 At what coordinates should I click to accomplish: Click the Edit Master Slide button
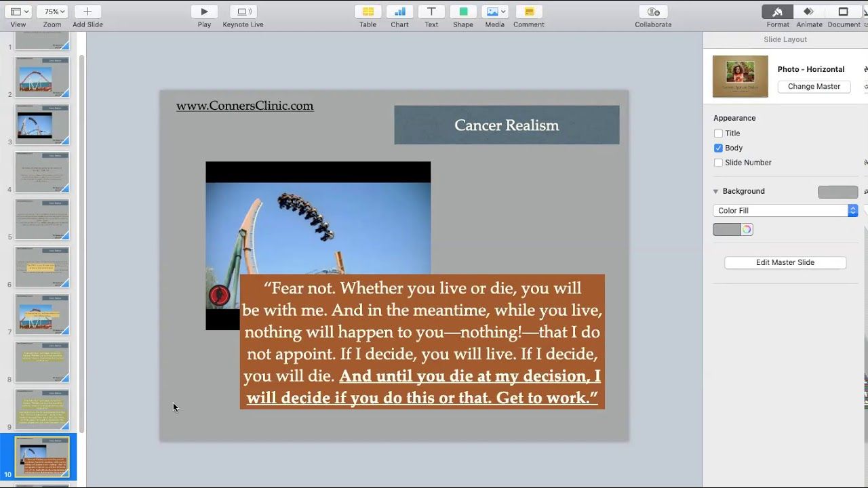point(785,262)
